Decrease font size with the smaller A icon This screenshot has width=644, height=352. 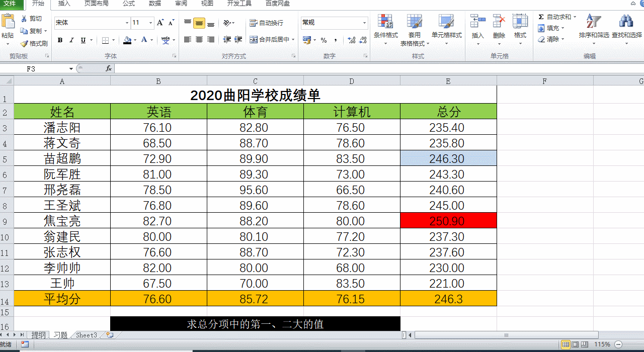tap(172, 23)
